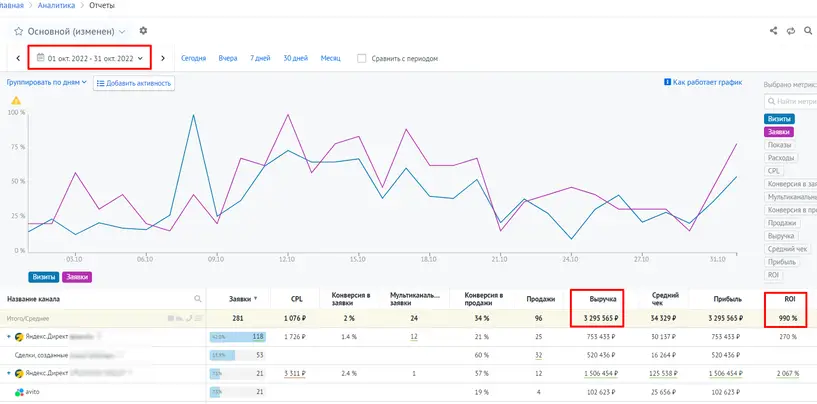Select the 30 дней period
The width and height of the screenshot is (817, 404).
tap(295, 58)
